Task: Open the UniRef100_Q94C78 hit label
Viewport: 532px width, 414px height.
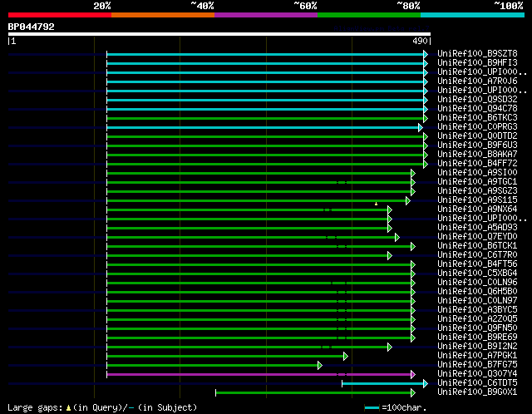Action: 477,109
